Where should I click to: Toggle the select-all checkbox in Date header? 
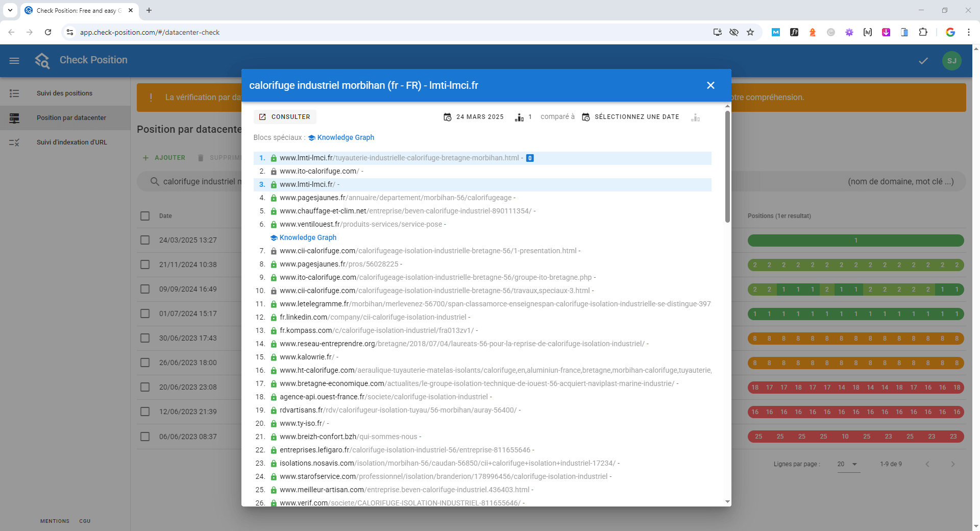point(145,216)
